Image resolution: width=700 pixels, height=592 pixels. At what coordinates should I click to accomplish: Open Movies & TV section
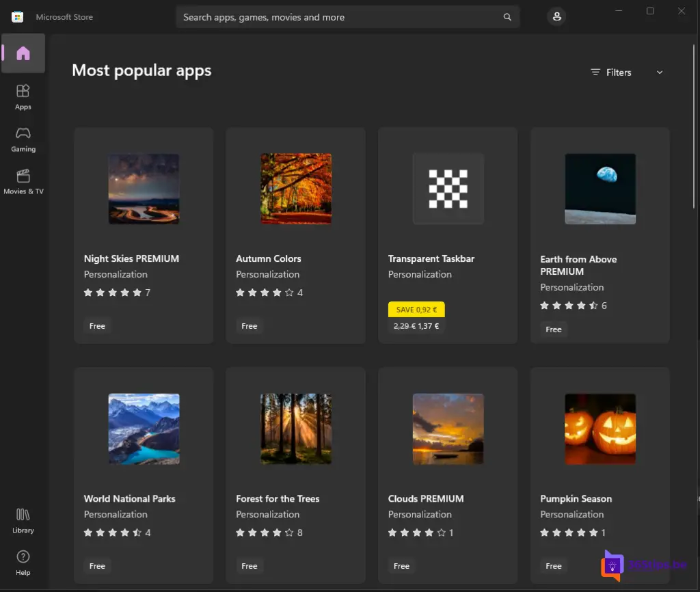(x=23, y=180)
